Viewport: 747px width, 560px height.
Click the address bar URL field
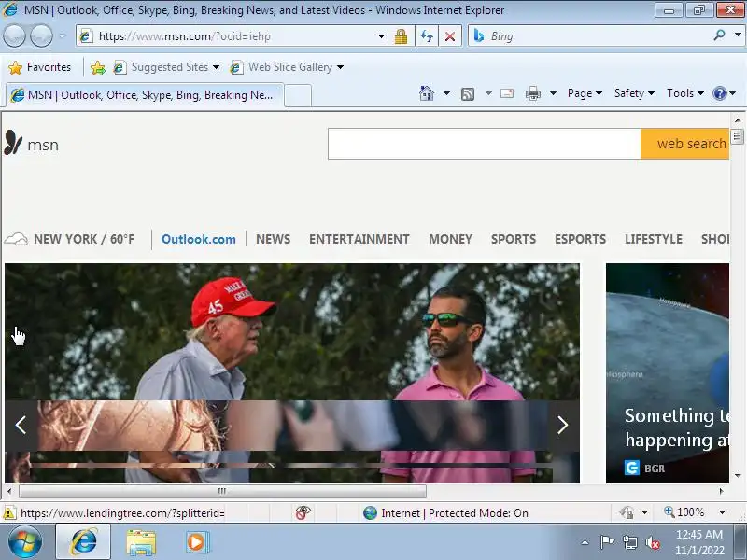pyautogui.click(x=229, y=36)
